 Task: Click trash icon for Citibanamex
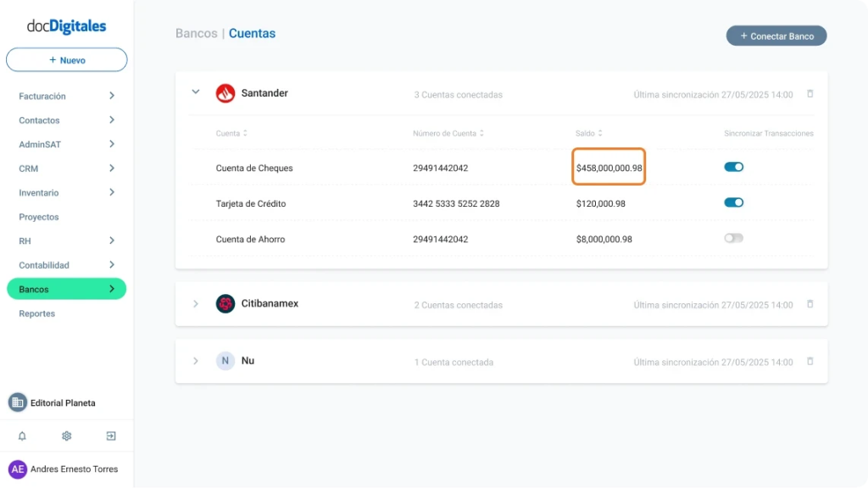point(810,304)
